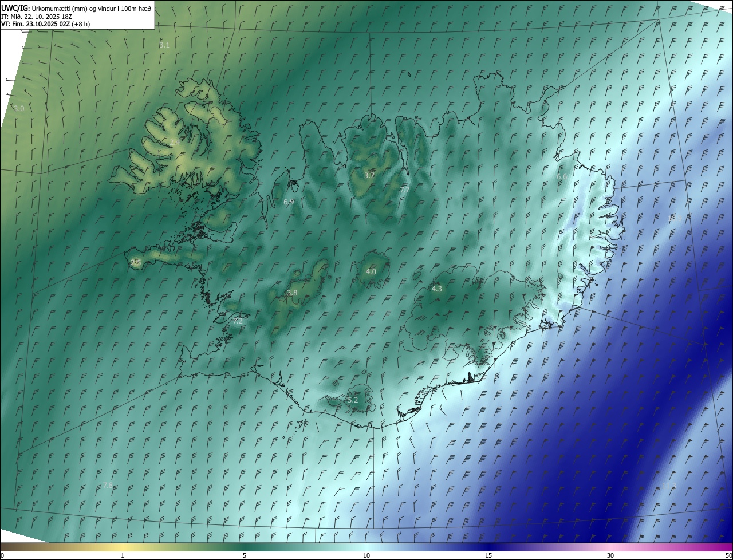This screenshot has height=560, width=733.
Task: Click the 6.6 value label on the map
Action: pyautogui.click(x=562, y=177)
